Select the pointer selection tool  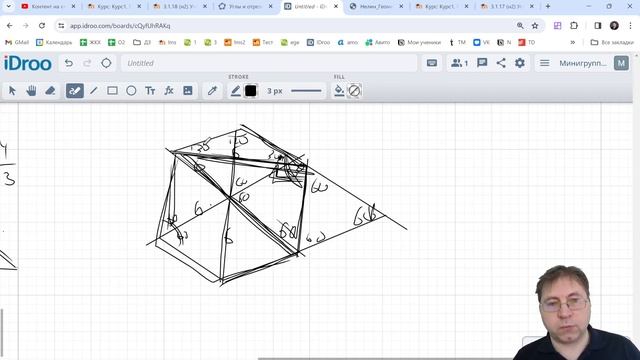[12, 91]
